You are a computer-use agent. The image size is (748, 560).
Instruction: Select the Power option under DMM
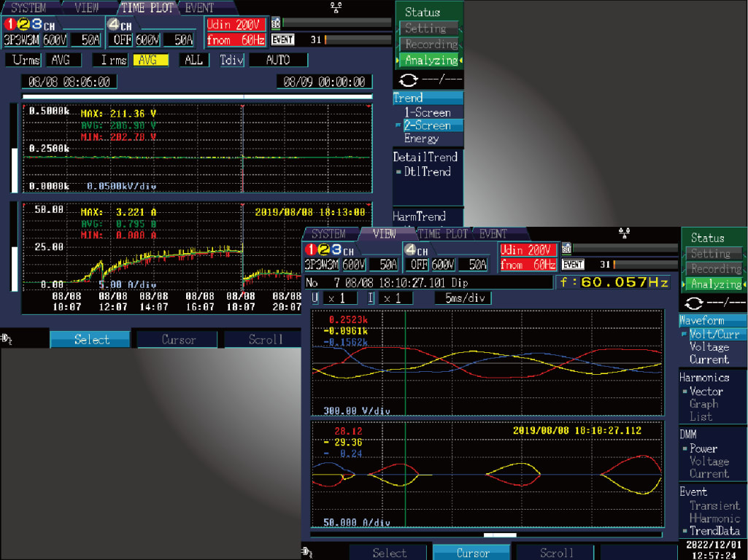point(703,448)
